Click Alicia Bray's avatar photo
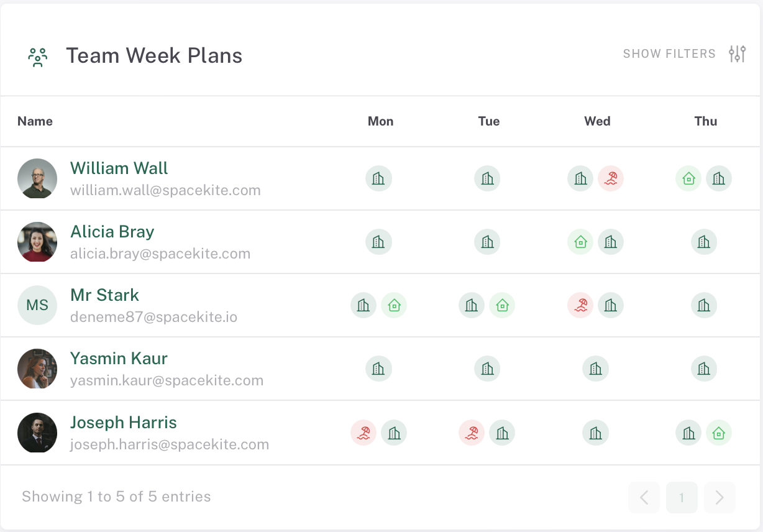 click(37, 242)
